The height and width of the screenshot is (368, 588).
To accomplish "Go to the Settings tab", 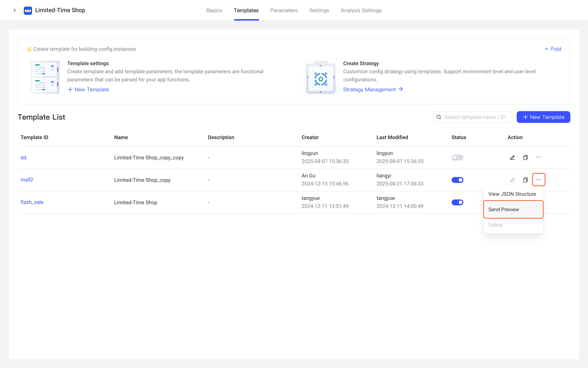I will coord(319,10).
